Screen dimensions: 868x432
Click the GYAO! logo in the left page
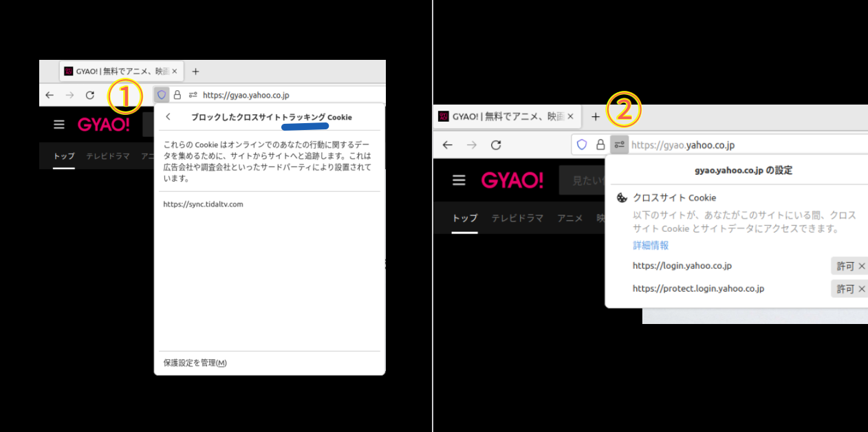coord(103,125)
